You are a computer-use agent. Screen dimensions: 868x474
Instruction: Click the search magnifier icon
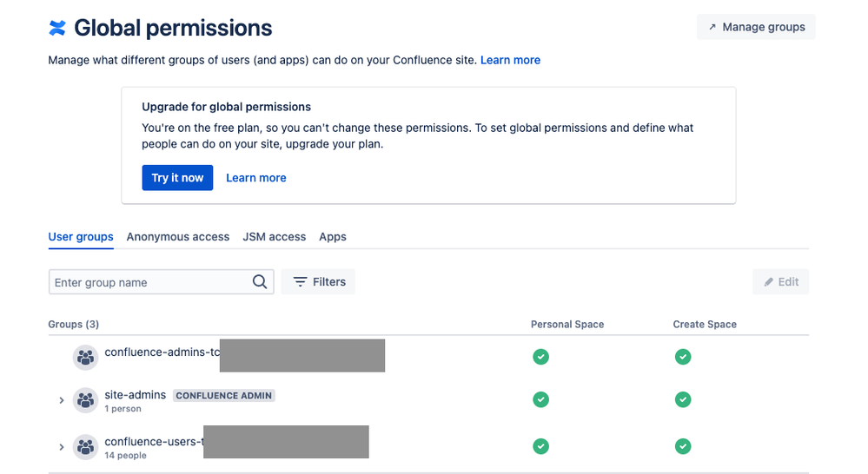260,282
